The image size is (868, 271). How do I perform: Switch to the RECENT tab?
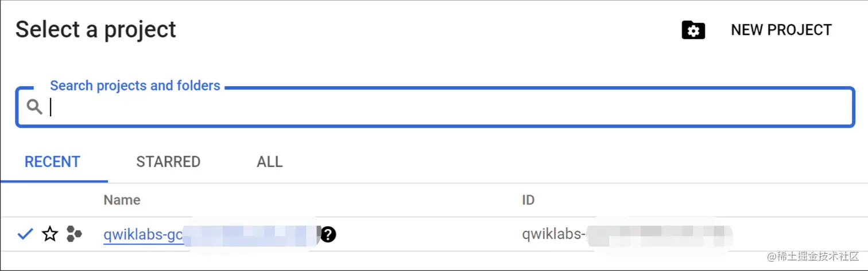52,162
